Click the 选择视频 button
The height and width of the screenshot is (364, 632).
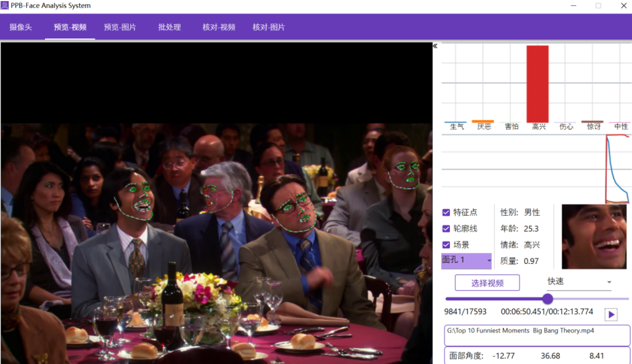487,283
